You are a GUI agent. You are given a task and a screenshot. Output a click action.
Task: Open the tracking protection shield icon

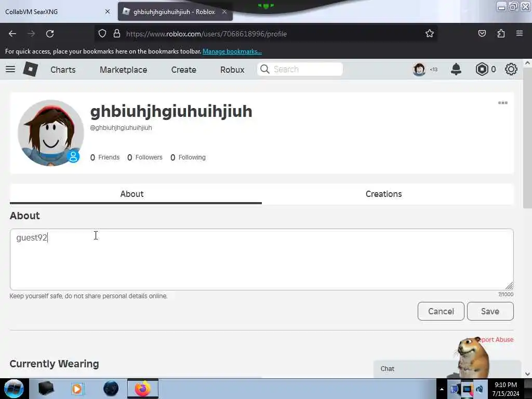[x=102, y=34]
